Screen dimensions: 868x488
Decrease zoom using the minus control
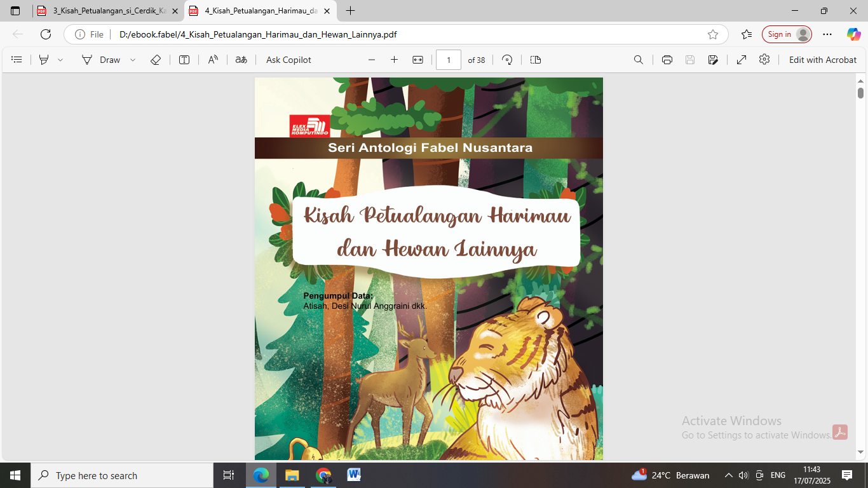372,59
